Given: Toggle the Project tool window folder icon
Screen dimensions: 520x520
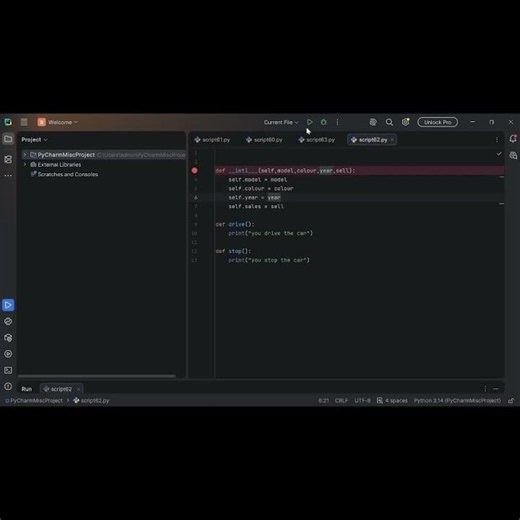Looking at the screenshot, I should [8, 139].
